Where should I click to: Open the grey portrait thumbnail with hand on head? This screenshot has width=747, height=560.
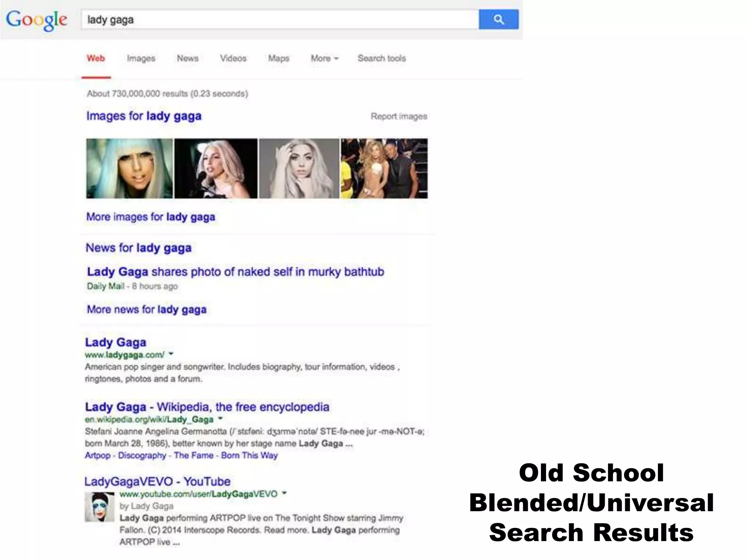(299, 168)
